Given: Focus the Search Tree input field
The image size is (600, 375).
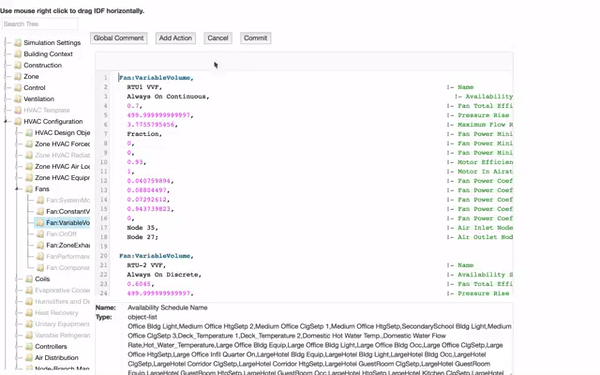Looking at the screenshot, I should click(x=40, y=24).
